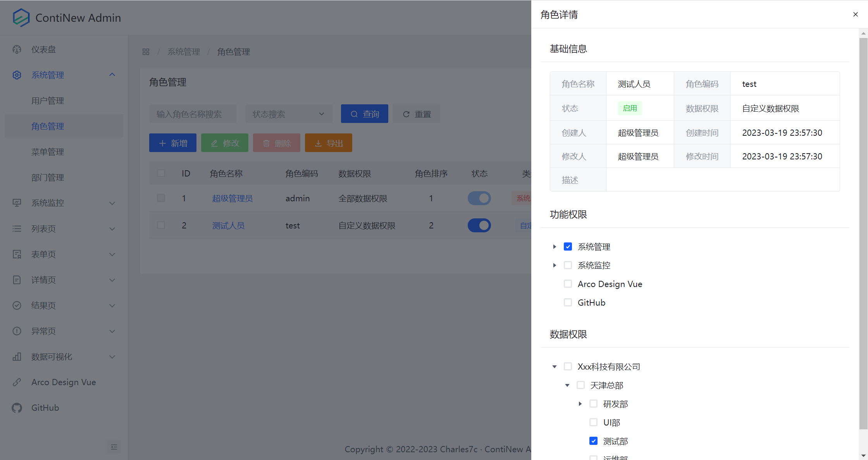
Task: Click the breadcrumb home grid icon
Action: 146,52
